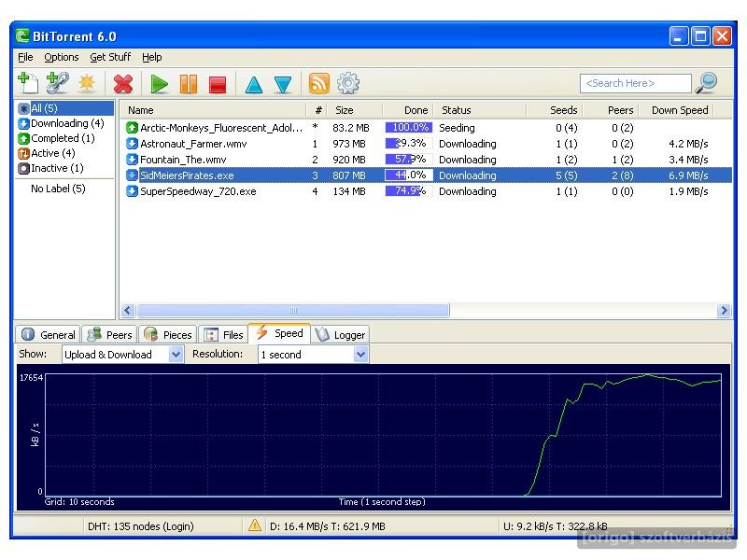Click the scroll right arrow of torrent list
The image size is (747, 560).
[x=724, y=311]
